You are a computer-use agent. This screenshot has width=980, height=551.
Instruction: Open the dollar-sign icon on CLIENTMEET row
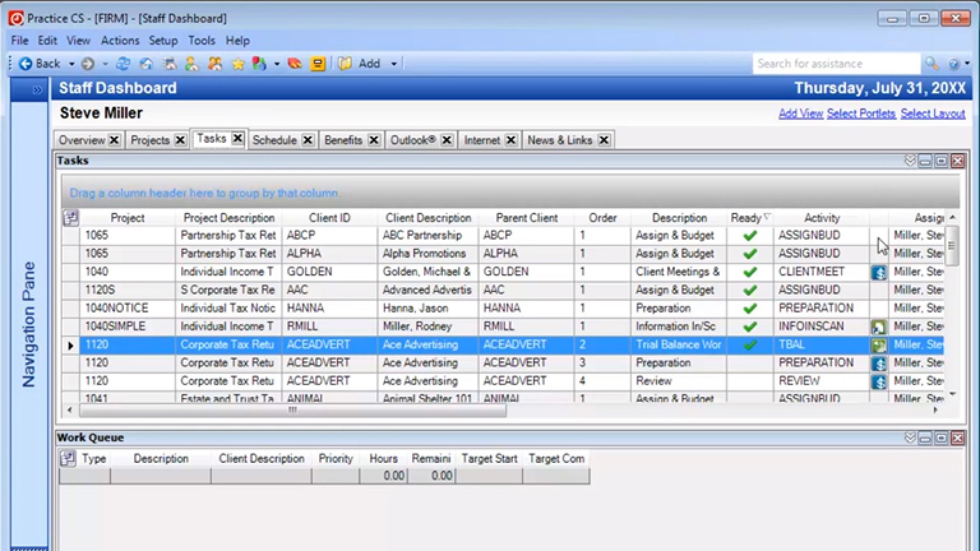tap(879, 272)
